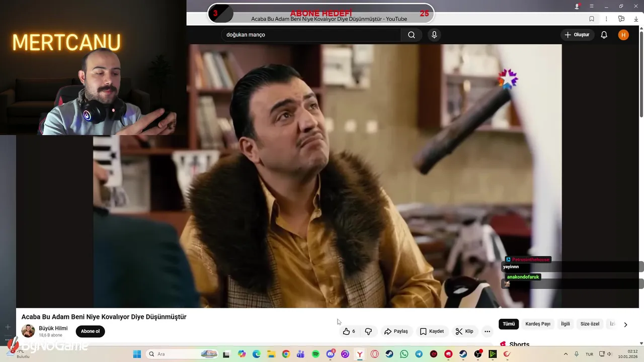Subscribe with the Abone ol button

point(91,331)
